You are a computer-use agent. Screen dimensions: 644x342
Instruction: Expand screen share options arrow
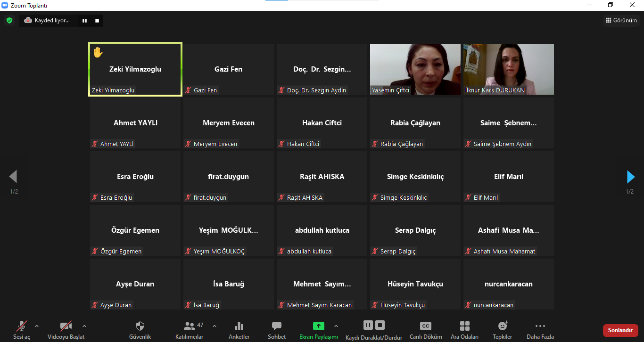pos(336,326)
